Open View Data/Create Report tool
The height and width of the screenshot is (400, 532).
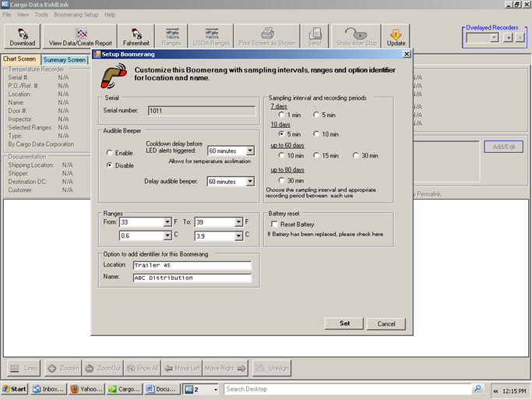click(x=80, y=37)
